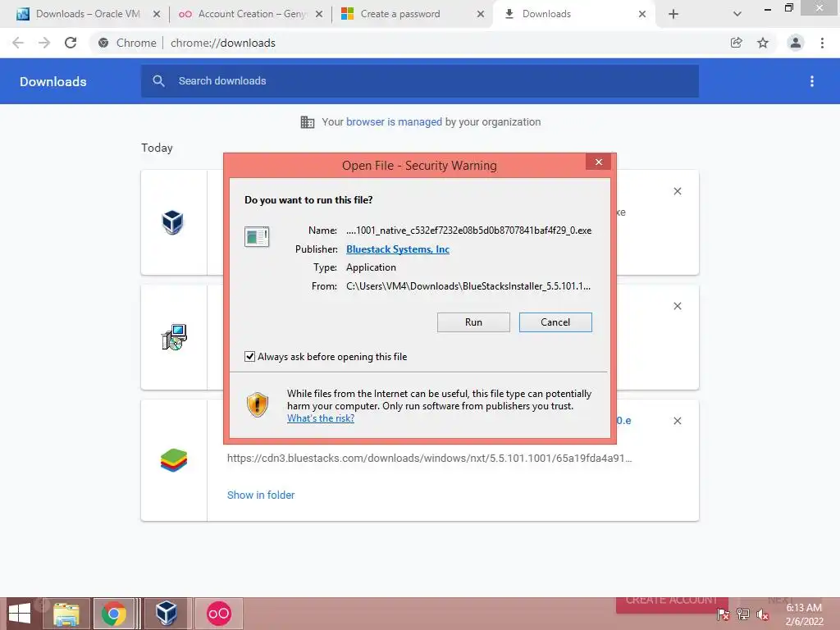Screen dimensions: 840x630
Task: Open File Explorer from the taskbar
Action: (x=66, y=614)
